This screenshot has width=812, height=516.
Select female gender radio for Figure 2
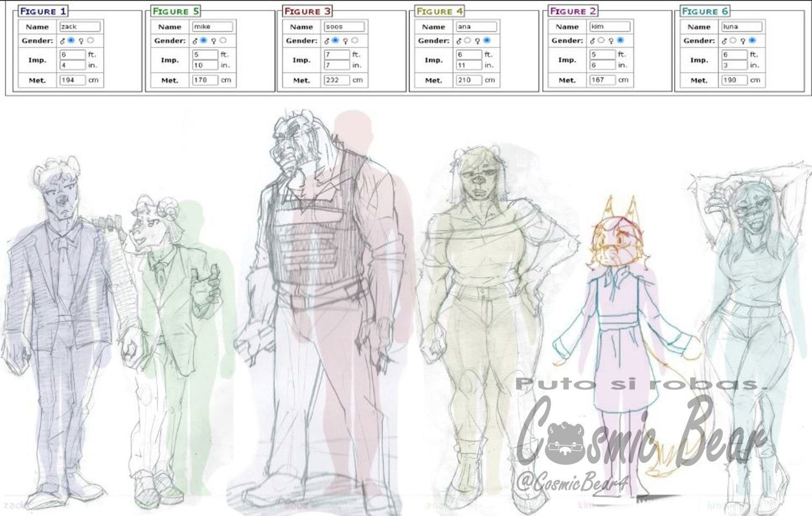pyautogui.click(x=620, y=40)
